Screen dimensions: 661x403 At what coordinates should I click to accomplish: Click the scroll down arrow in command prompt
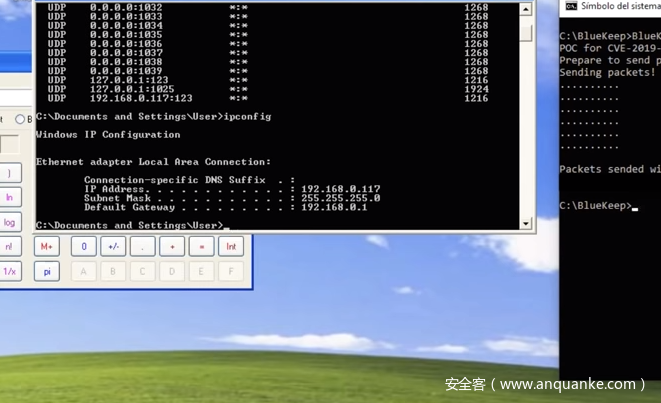525,223
